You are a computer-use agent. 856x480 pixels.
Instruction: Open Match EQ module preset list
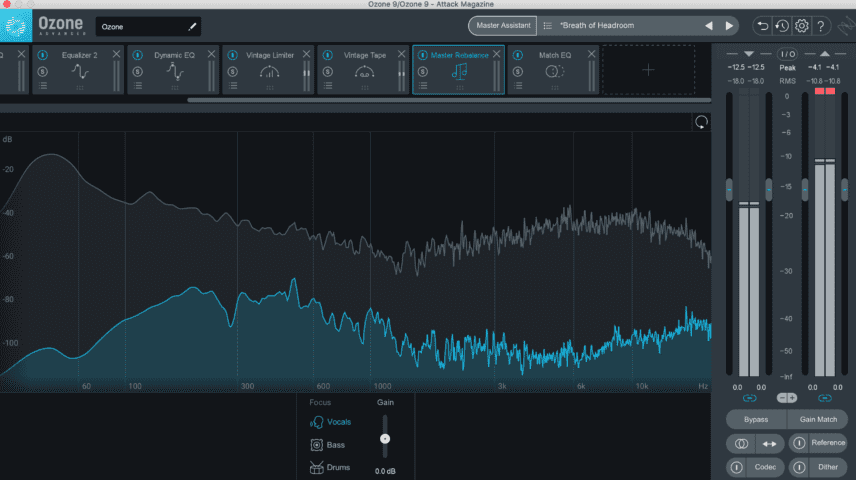point(518,86)
